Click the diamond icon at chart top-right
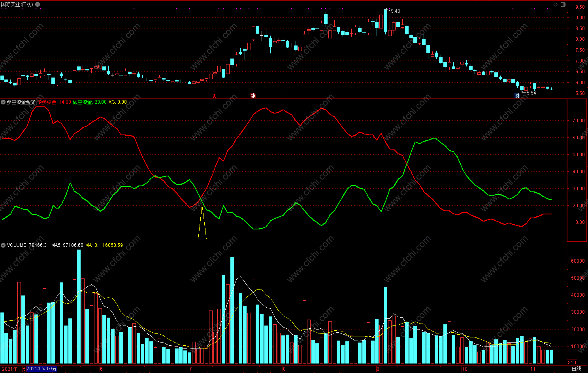Viewport: 588px width, 373px height. (556, 4)
